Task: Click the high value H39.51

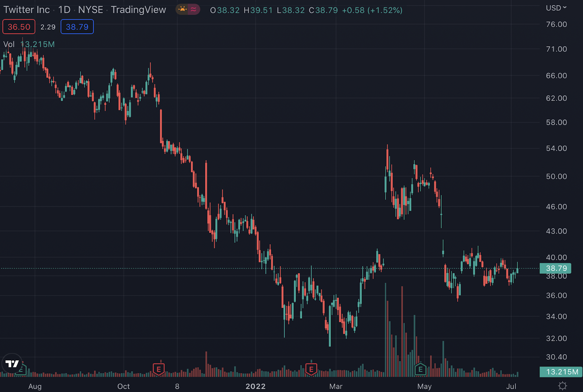Action: click(x=258, y=10)
